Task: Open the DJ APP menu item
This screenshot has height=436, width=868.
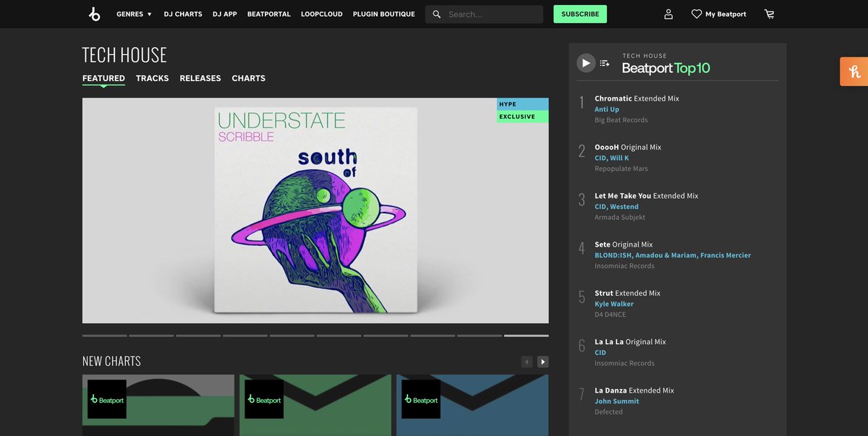Action: pos(224,14)
